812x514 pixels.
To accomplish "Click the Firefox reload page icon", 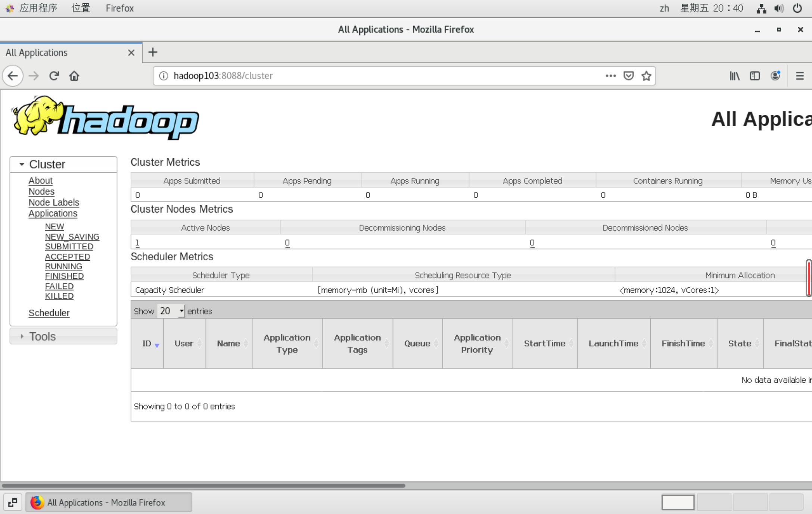I will [x=54, y=76].
